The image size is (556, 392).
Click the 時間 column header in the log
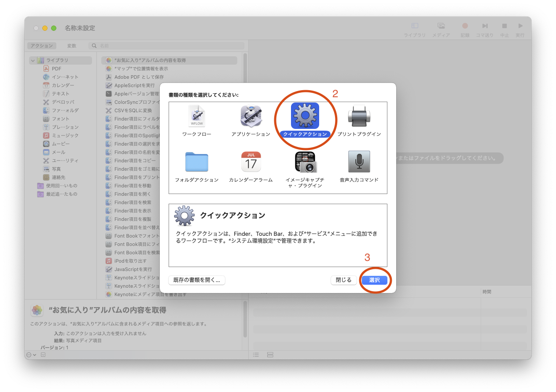click(x=486, y=292)
